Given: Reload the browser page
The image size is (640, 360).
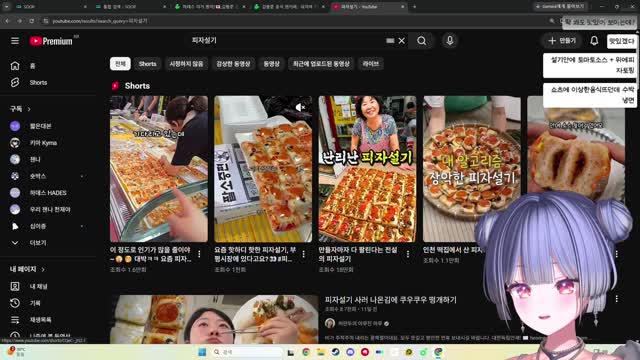Looking at the screenshot, I should (31, 21).
